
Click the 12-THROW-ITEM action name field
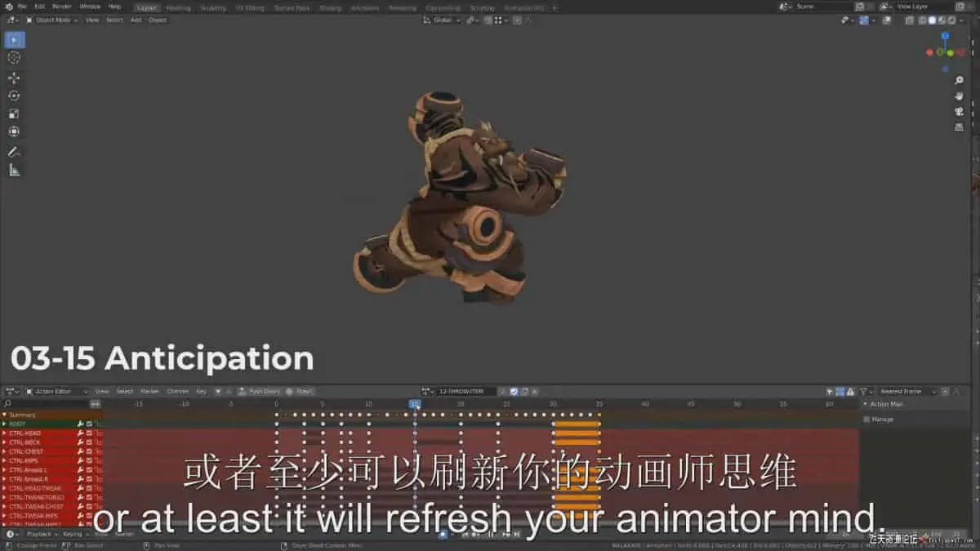pos(468,391)
